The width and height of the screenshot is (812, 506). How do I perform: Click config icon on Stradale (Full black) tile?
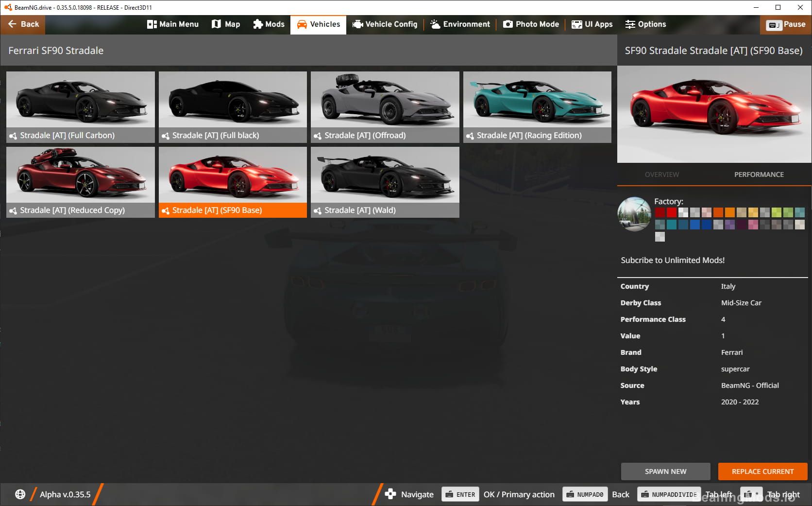coord(166,136)
